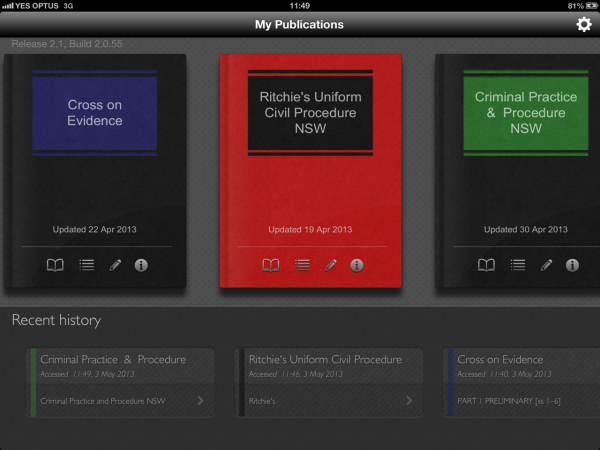The height and width of the screenshot is (450, 600).
Task: Click the Release 2.1, Build 2.0.55 label
Action: (67, 44)
